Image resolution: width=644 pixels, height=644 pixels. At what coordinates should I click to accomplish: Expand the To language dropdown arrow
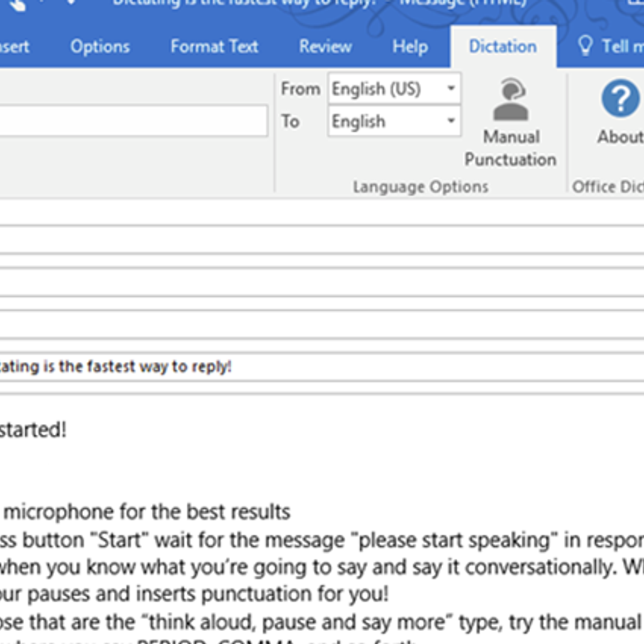coord(451,121)
